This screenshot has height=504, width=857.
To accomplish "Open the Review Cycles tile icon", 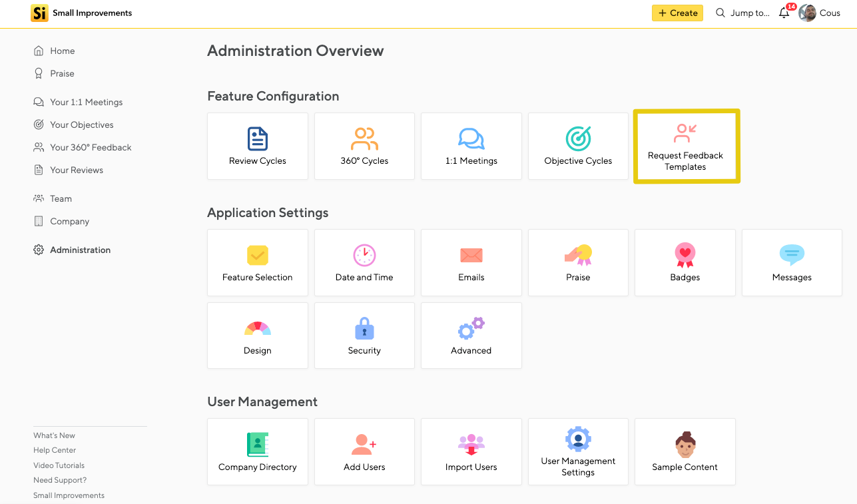I will (258, 139).
